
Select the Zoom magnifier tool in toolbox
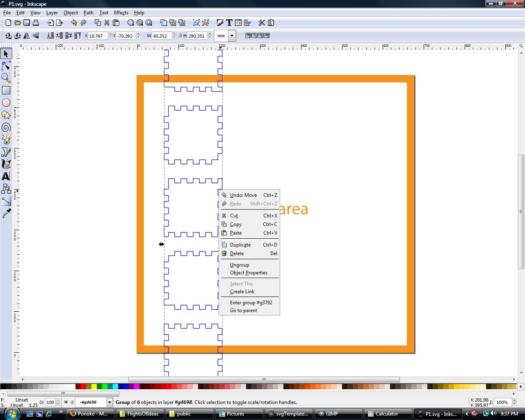tap(6, 78)
